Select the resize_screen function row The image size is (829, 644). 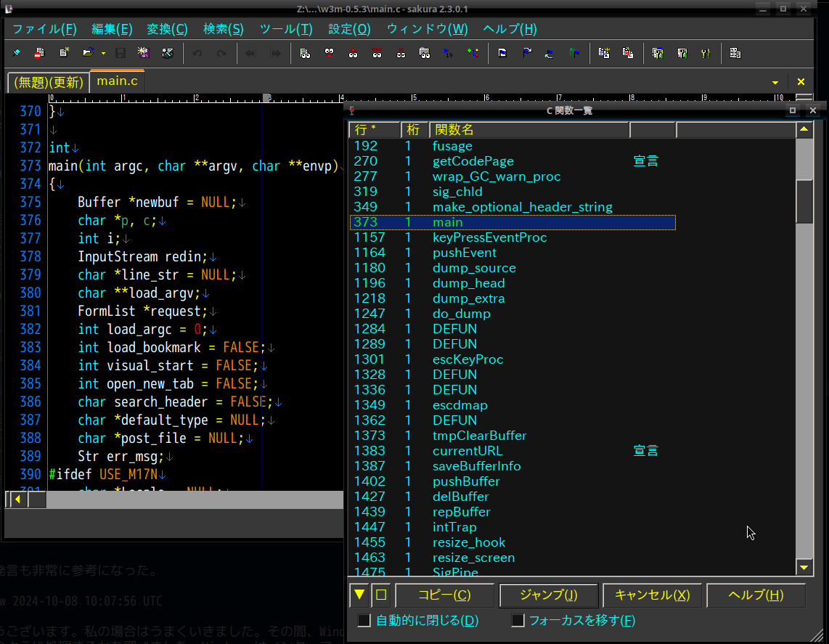512,558
